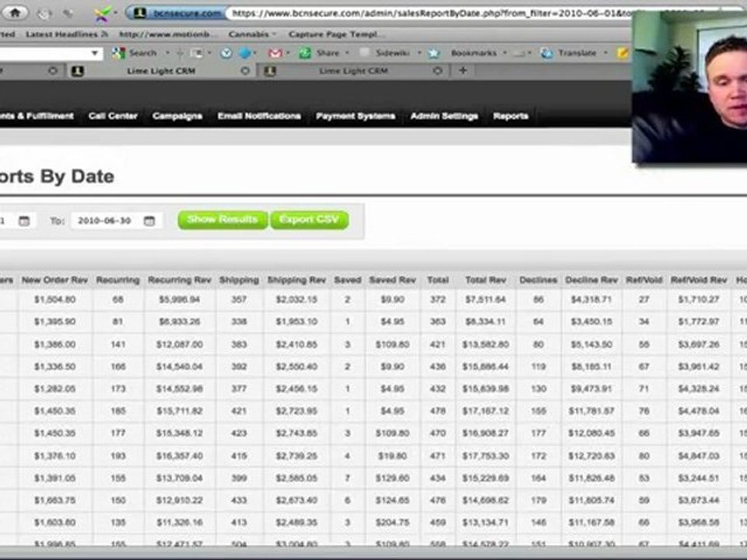The image size is (747, 560).
Task: Click the $4,318.71 decline revenue cell
Action: [x=591, y=299]
